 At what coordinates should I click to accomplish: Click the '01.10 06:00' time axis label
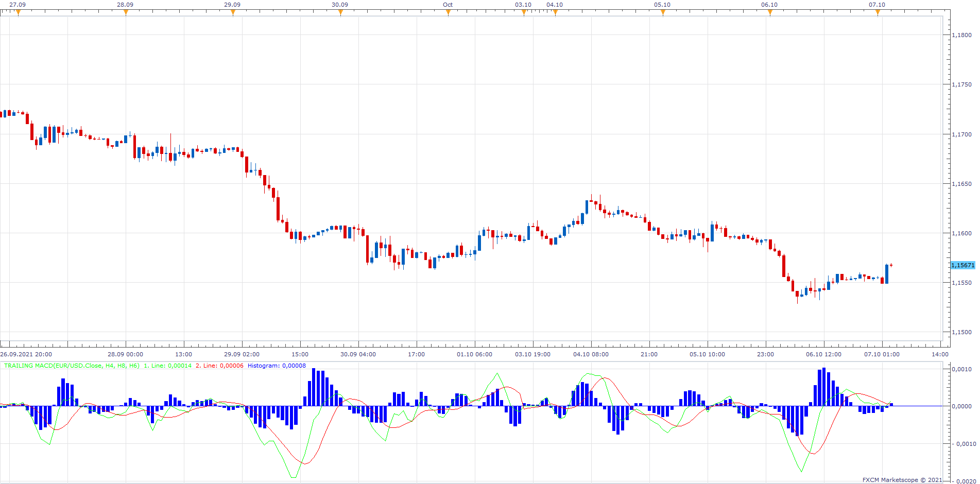tap(474, 354)
